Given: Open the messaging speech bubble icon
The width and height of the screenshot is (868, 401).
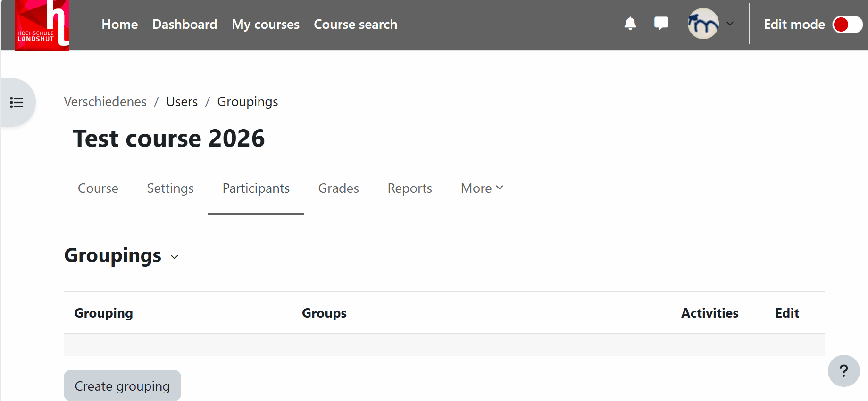Looking at the screenshot, I should [x=661, y=24].
